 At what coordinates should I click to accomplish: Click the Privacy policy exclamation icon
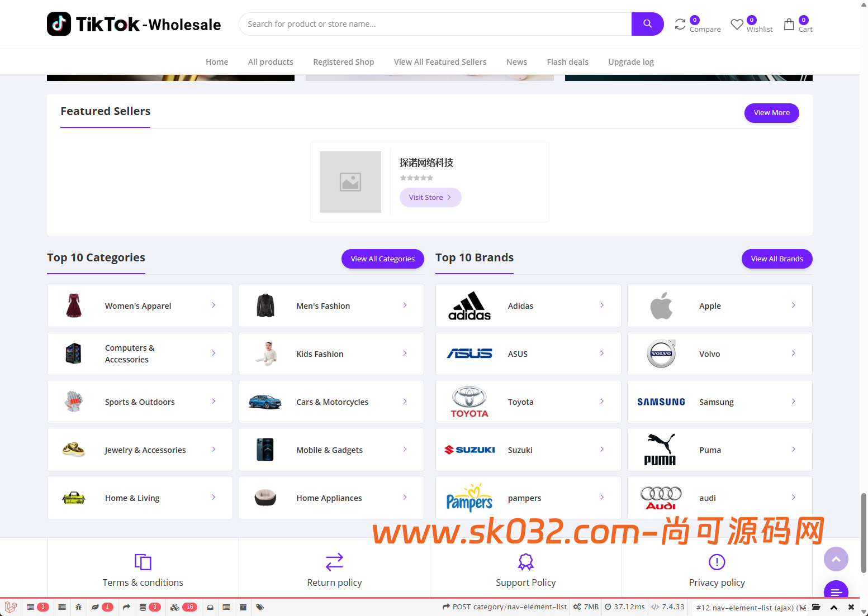pos(717,562)
